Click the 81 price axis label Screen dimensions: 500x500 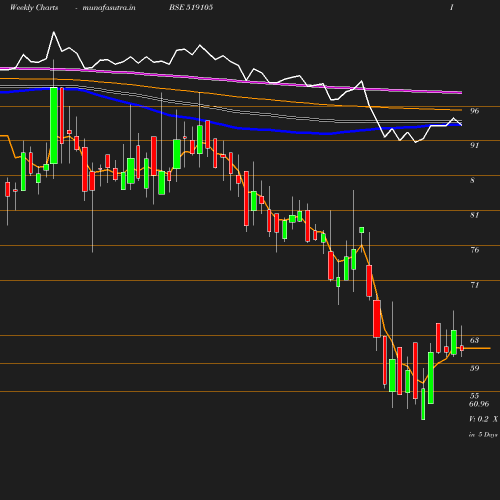pyautogui.click(x=475, y=215)
